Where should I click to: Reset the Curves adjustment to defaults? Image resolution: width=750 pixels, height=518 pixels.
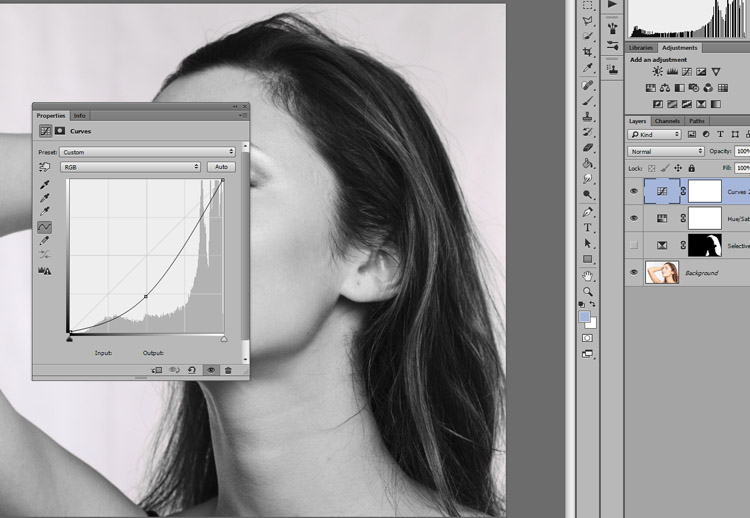click(192, 370)
